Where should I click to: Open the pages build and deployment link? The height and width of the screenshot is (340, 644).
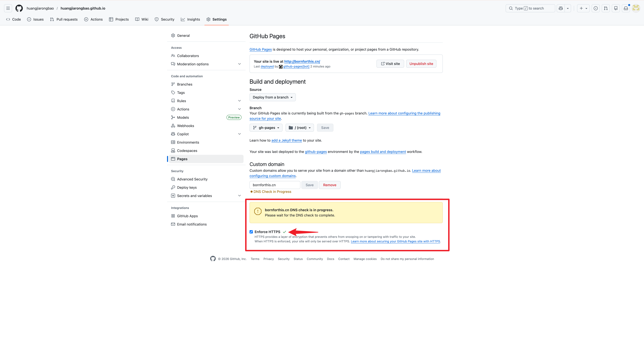pos(383,152)
